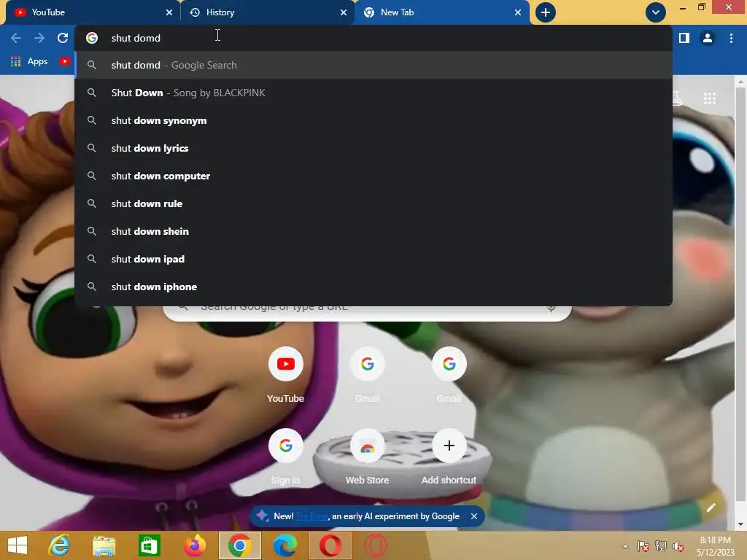Viewport: 747px width, 560px height.
Task: Open Chrome's three-dot menu
Action: tap(731, 38)
